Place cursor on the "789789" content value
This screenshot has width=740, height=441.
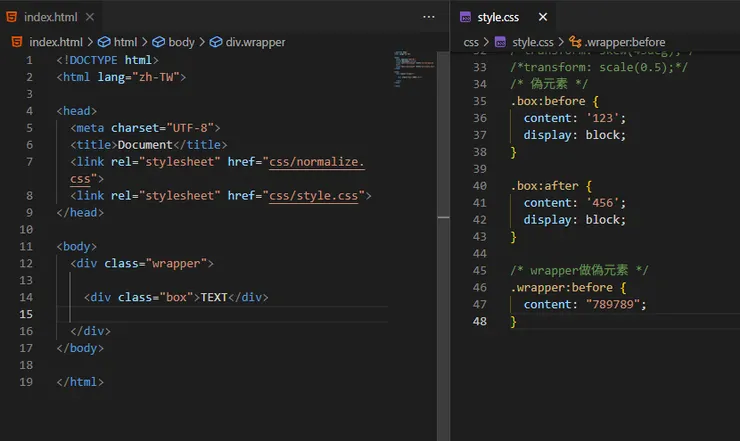coord(613,304)
